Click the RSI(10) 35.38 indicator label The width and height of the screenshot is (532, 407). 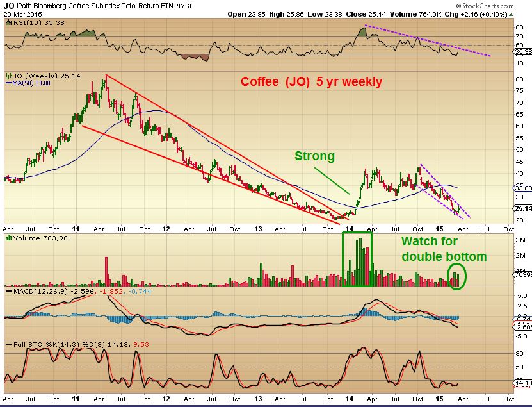click(38, 23)
